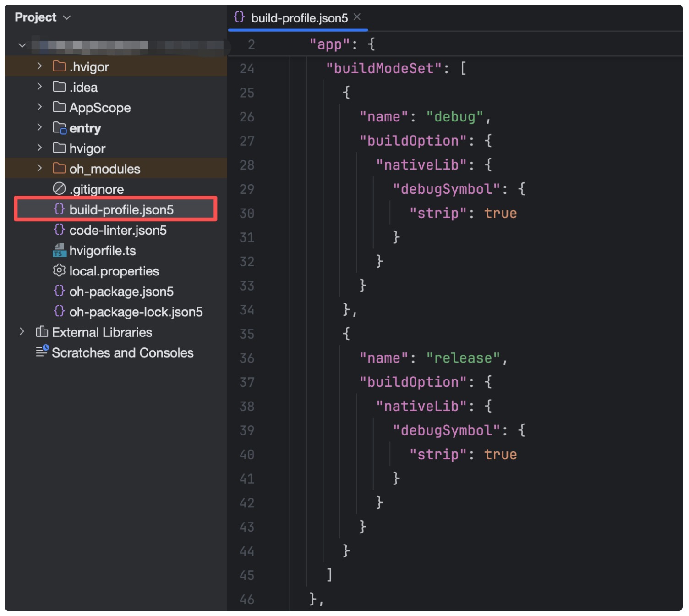This screenshot has width=689, height=616.
Task: Select the hvigor folder in the tree
Action: tap(87, 148)
